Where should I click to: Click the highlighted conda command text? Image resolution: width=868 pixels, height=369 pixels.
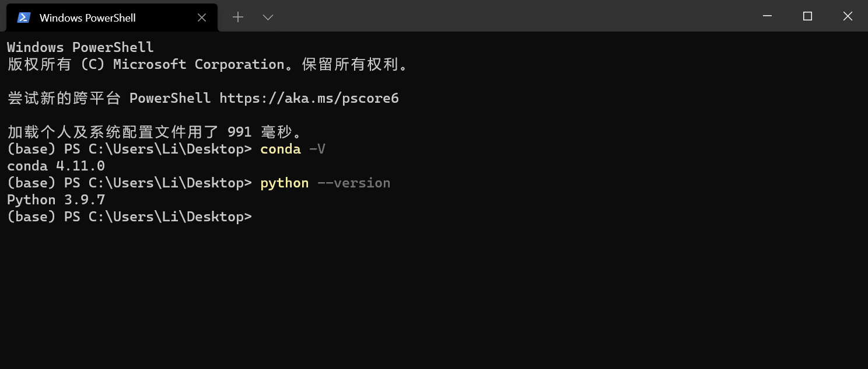(x=281, y=149)
